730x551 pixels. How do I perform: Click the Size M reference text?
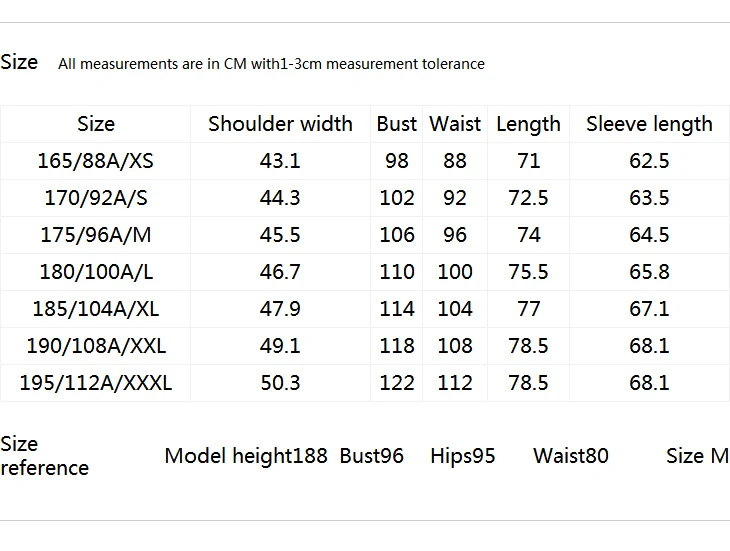pos(697,456)
